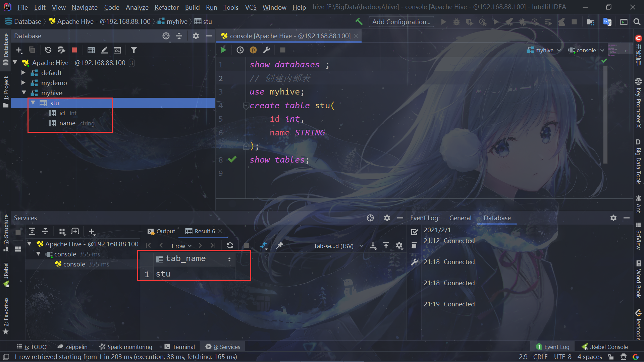Click the Refresh icon in Database toolbar
Screen dimensions: 644x362
[48, 50]
